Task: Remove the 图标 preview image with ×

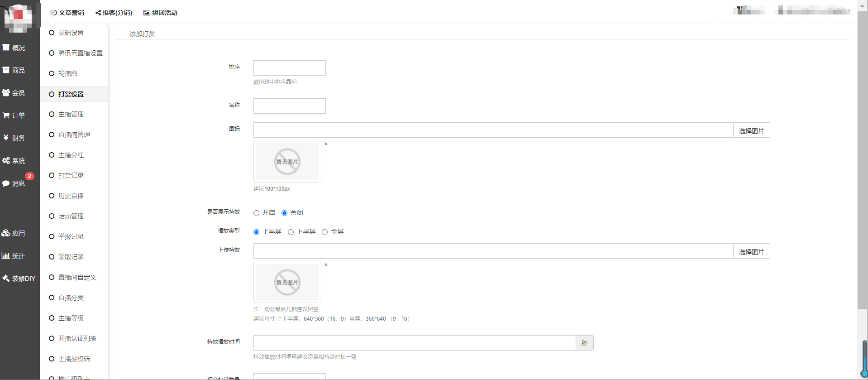Action: pos(326,144)
